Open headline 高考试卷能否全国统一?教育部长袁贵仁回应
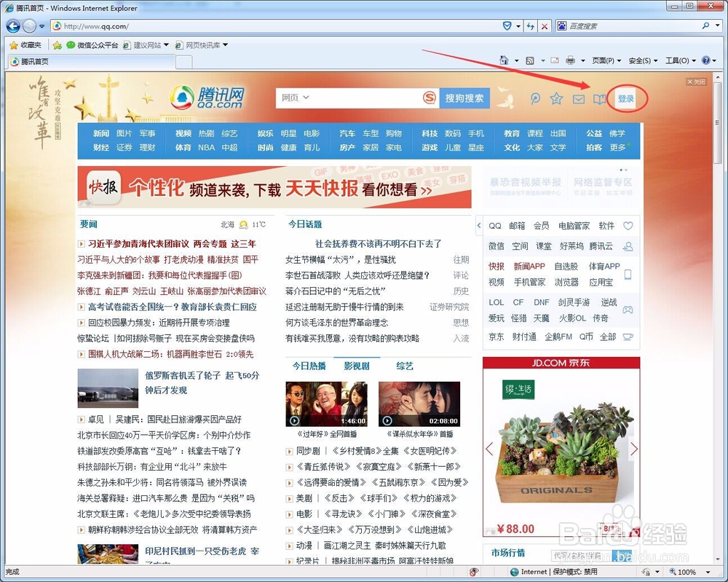Image resolution: width=728 pixels, height=582 pixels. [173, 307]
